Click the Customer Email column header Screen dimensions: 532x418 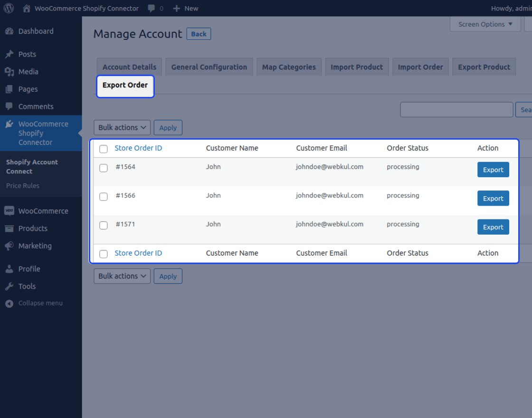(x=321, y=148)
